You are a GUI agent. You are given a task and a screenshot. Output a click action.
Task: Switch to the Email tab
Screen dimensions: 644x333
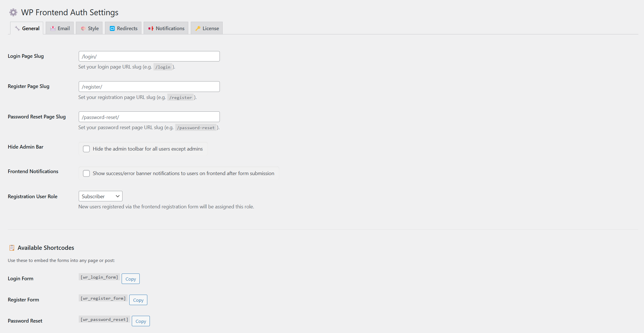60,28
